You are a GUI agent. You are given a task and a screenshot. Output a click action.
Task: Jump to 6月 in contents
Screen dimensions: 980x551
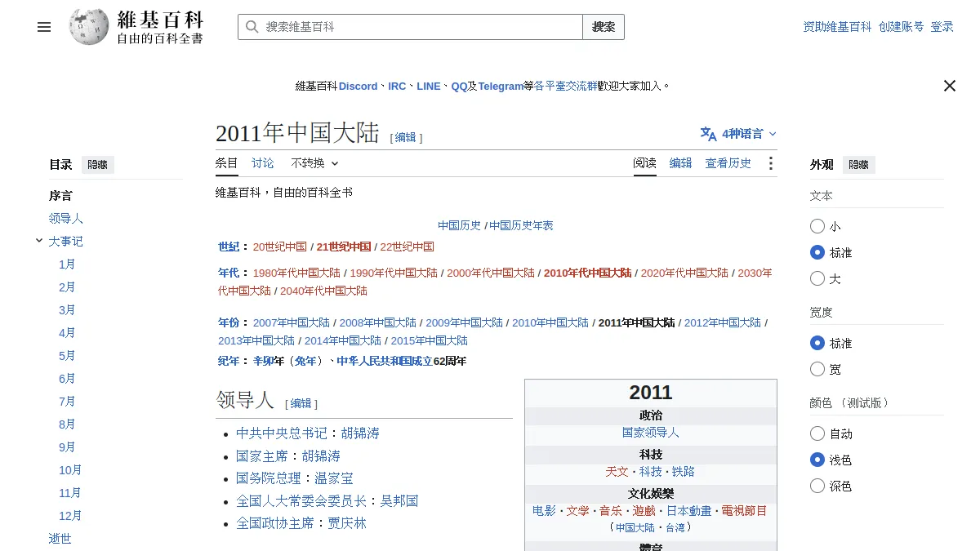click(x=67, y=379)
